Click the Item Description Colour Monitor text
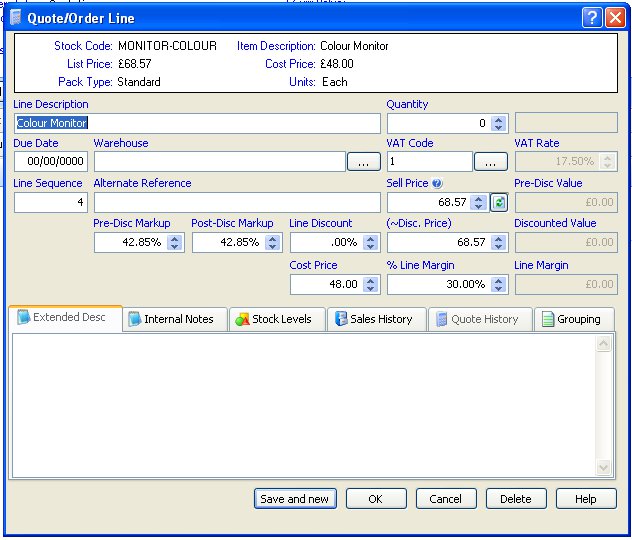 click(x=354, y=46)
